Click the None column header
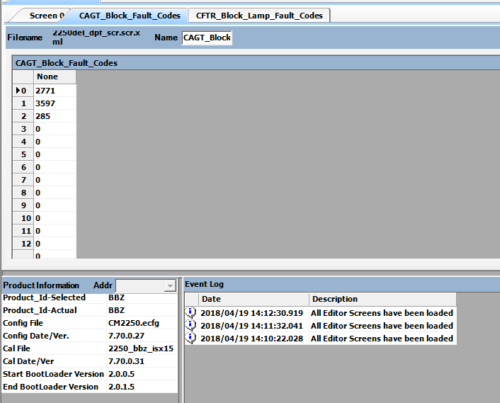This screenshot has width=500, height=403. pyautogui.click(x=55, y=77)
